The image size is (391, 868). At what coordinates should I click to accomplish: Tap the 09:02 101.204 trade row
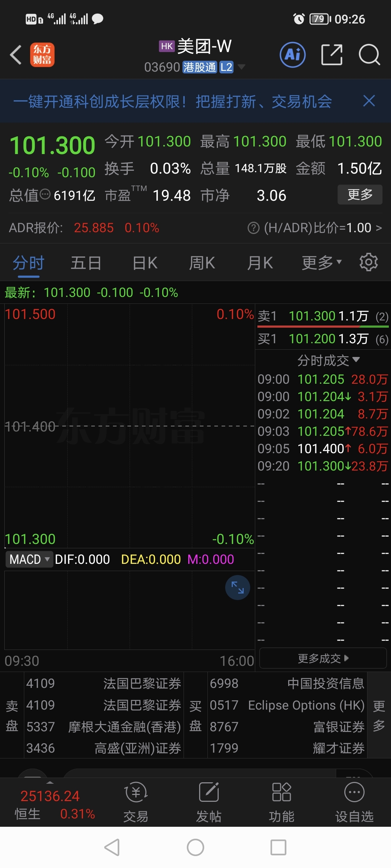coord(323,414)
